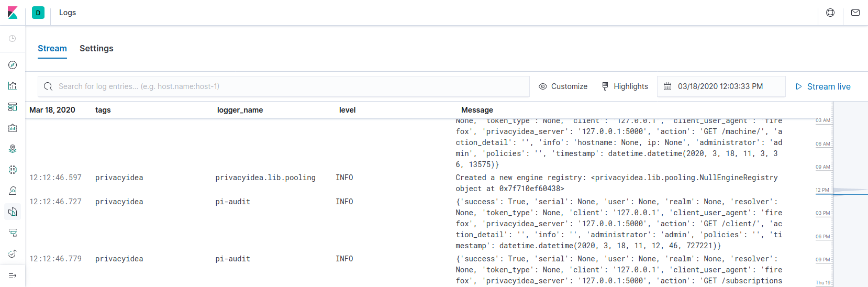Open the Highlights popover

point(625,86)
